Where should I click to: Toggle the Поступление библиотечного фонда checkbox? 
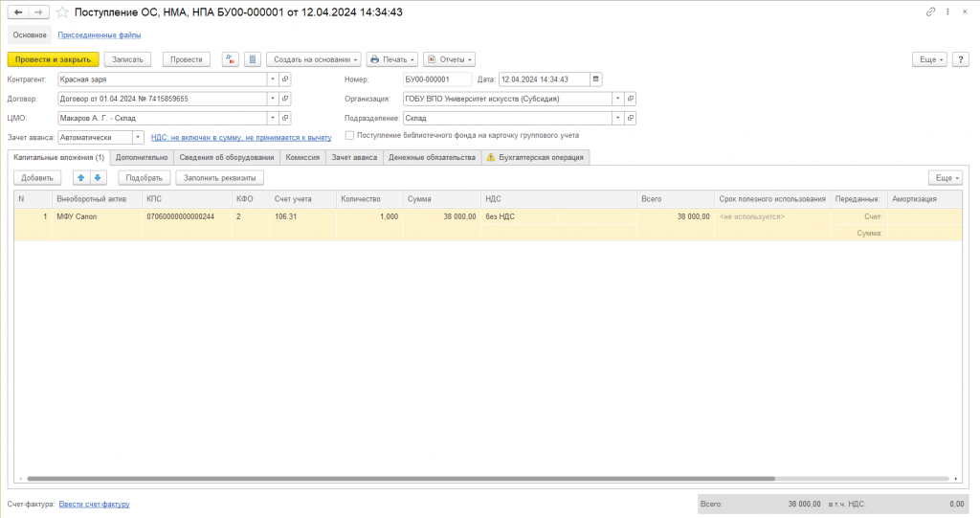pos(349,135)
